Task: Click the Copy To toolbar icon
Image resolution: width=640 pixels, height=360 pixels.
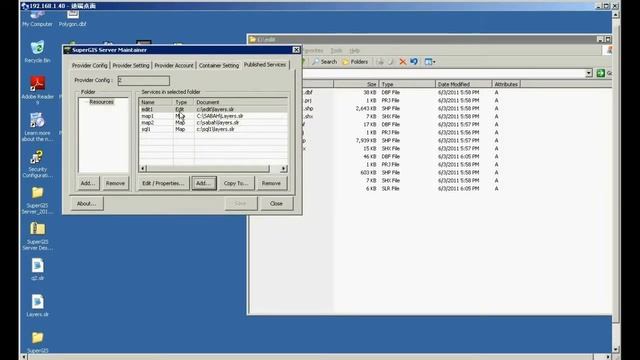Action: point(391,62)
